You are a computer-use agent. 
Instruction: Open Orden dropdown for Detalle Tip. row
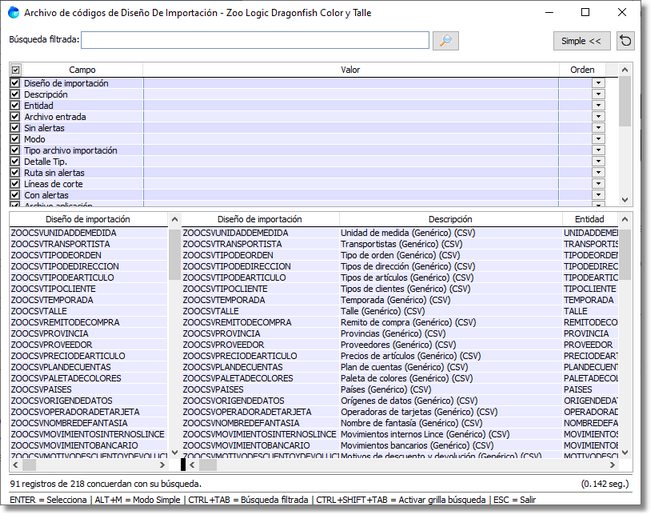tap(598, 162)
